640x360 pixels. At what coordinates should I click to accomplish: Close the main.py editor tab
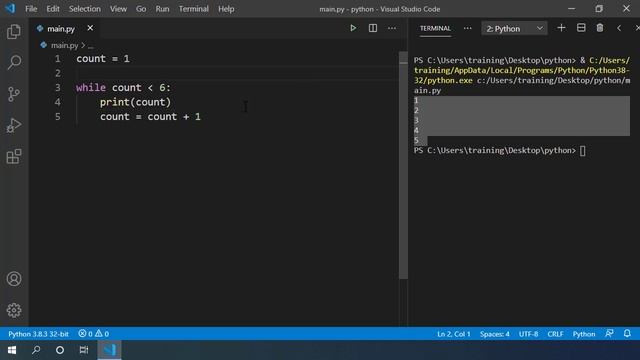(90, 28)
